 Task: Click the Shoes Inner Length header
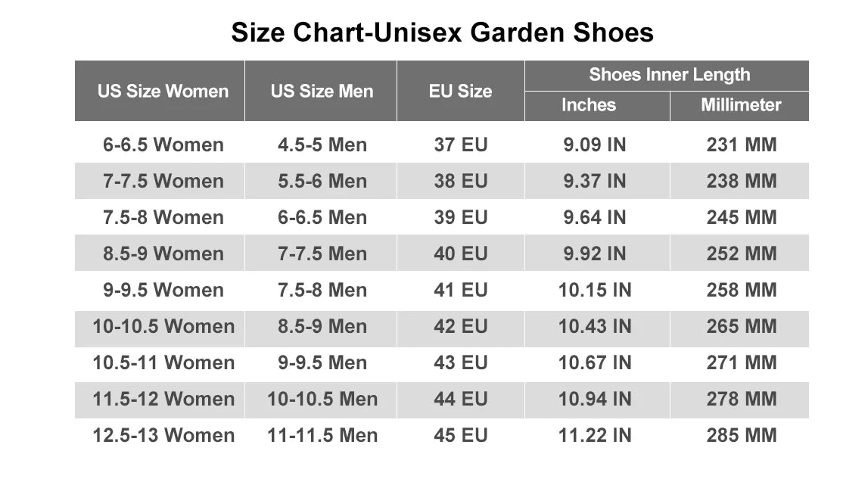coord(669,75)
